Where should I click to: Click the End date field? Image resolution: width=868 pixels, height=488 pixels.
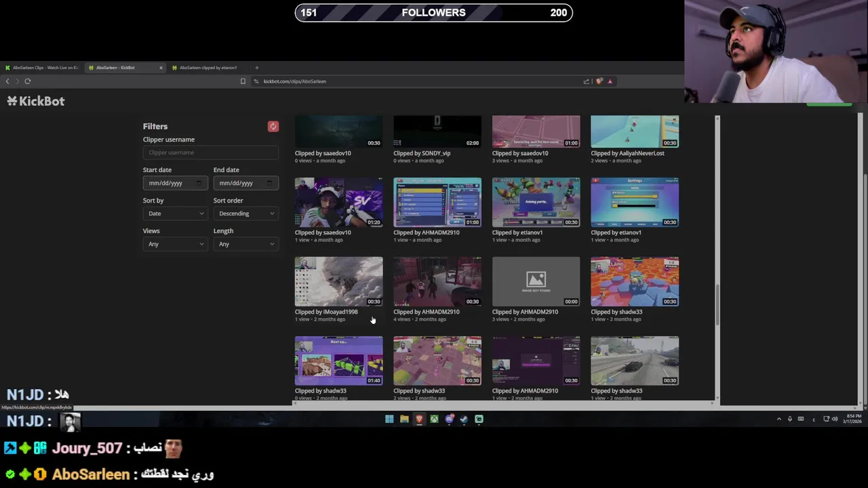[x=245, y=183]
